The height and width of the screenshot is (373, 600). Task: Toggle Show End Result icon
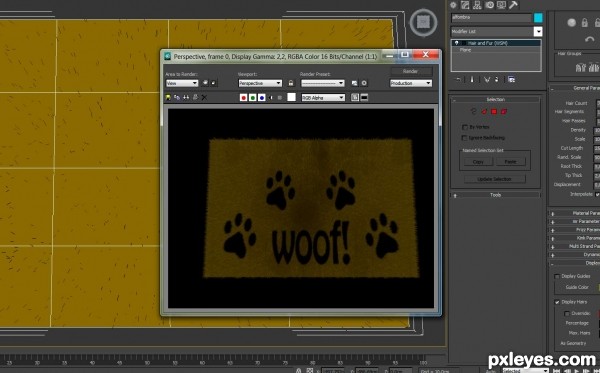472,80
